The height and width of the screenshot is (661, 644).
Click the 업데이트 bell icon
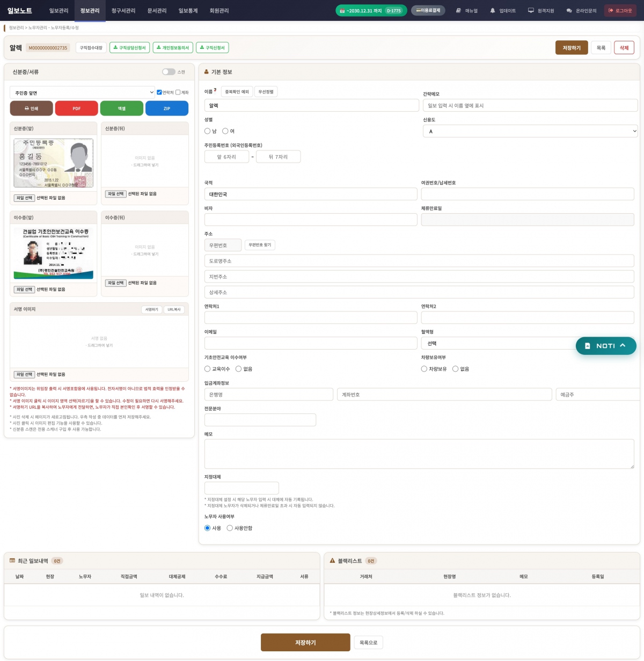[493, 11]
